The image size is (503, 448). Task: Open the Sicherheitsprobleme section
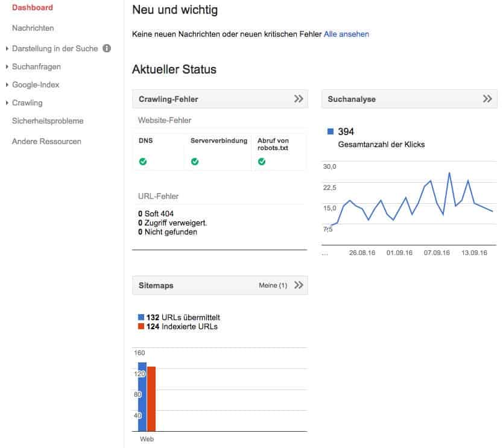[48, 121]
